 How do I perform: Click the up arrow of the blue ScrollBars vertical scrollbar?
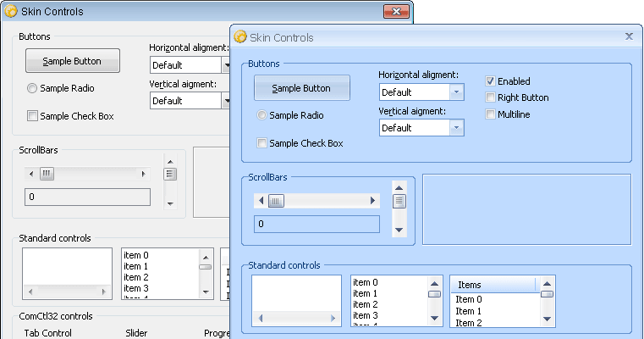click(x=399, y=186)
